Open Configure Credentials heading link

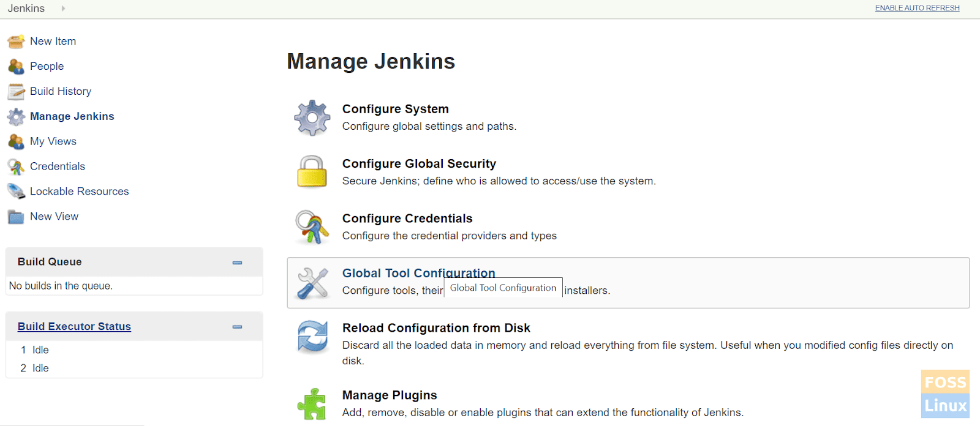tap(407, 219)
